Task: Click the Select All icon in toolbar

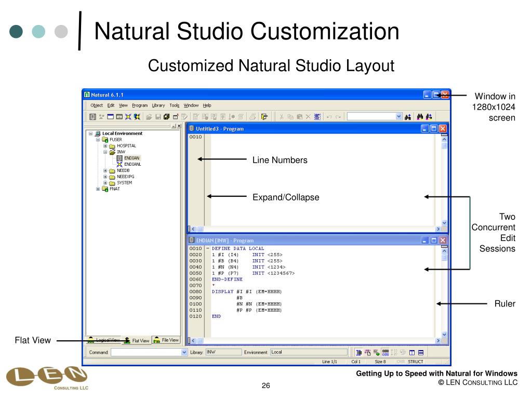Action: pos(317,117)
